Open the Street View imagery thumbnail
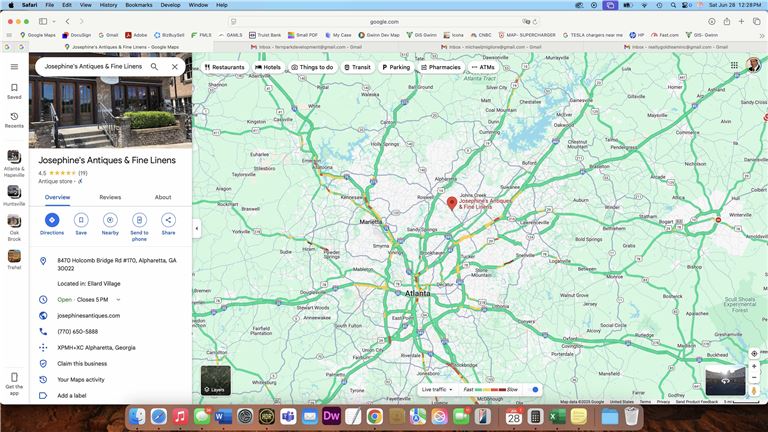 tap(725, 380)
